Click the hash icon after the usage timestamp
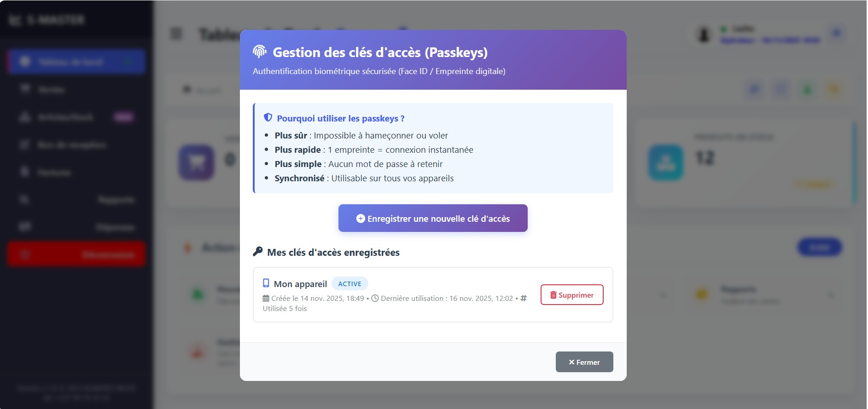The image size is (868, 409). [523, 298]
